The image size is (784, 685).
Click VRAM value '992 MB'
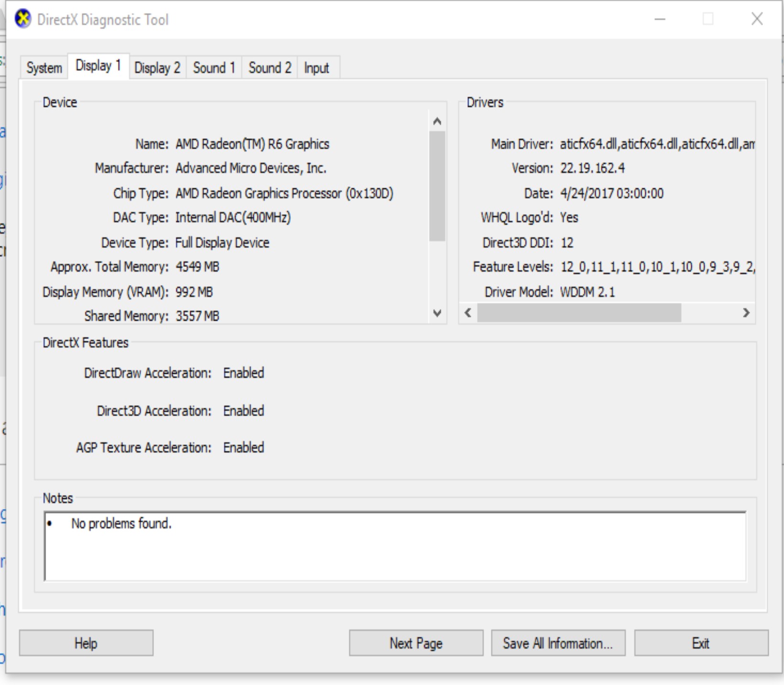pyautogui.click(x=194, y=292)
